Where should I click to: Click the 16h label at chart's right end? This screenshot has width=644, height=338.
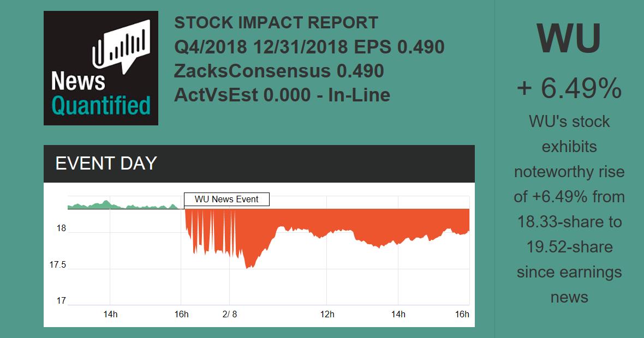coord(462,314)
